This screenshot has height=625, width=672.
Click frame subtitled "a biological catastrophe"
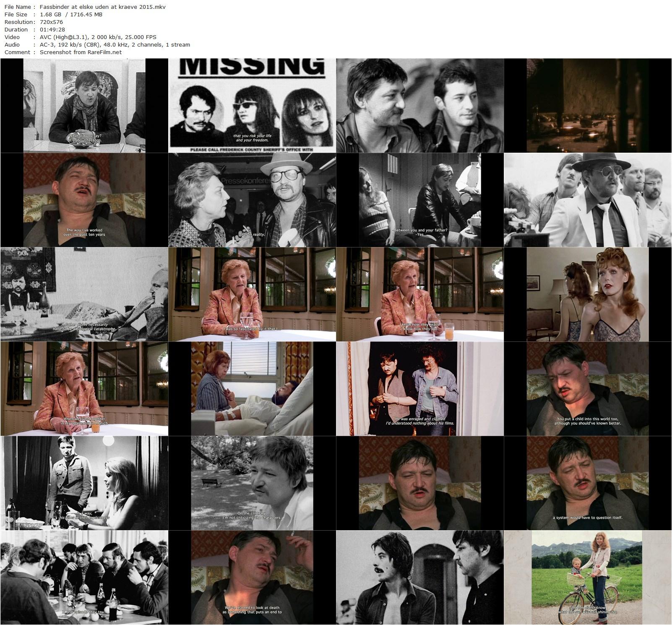[x=84, y=294]
